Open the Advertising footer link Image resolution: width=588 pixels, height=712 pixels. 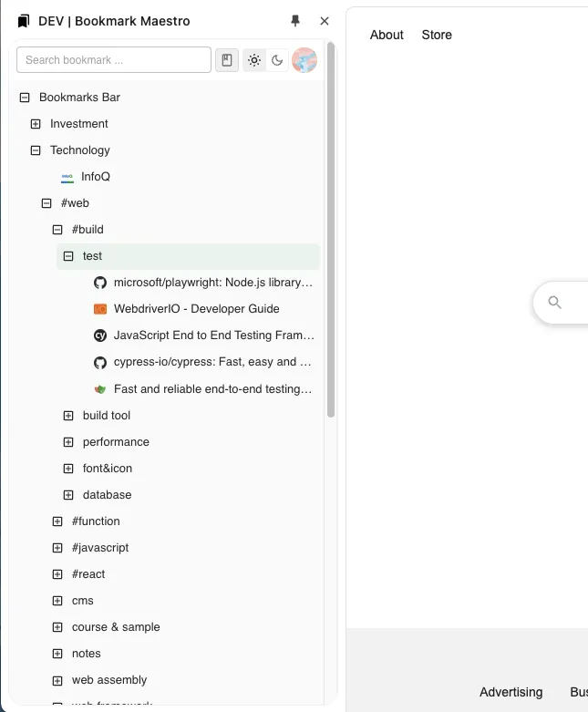[x=511, y=692]
